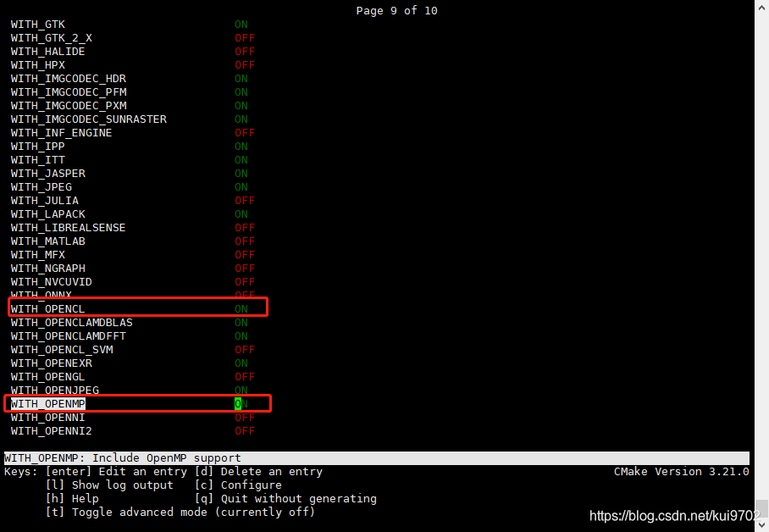
Task: Click the '[l] Show log output' key hint
Action: [x=109, y=485]
